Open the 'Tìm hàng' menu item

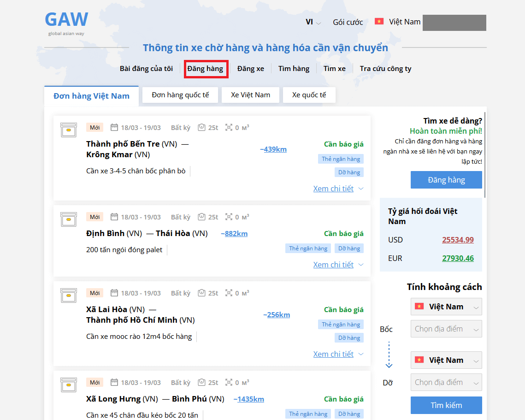point(294,69)
